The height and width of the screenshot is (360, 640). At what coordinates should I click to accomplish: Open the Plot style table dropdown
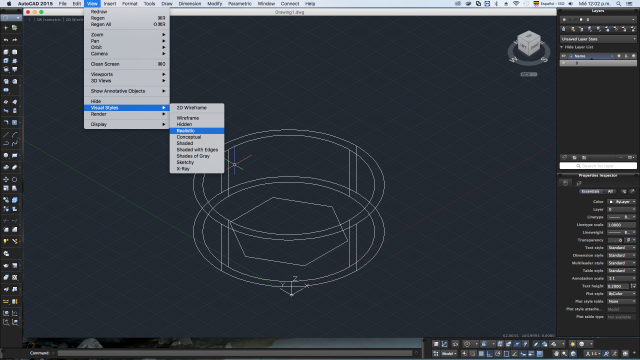click(622, 302)
